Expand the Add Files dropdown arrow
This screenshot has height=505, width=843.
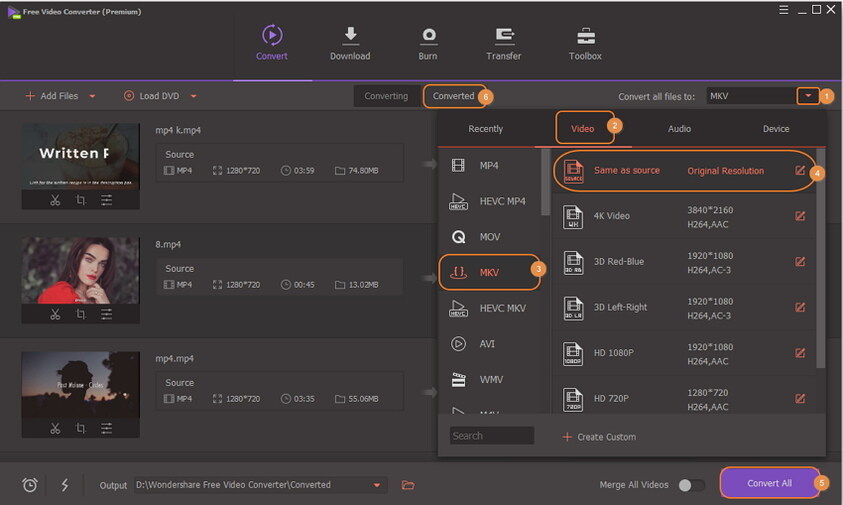click(x=93, y=97)
